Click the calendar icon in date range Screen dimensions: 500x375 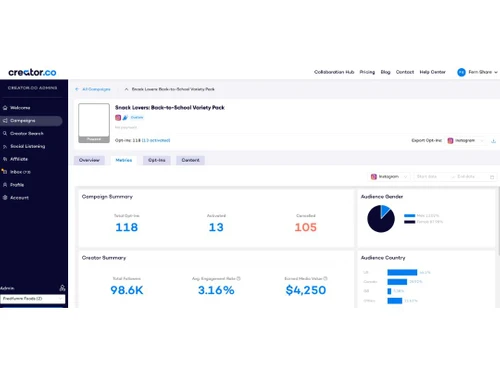click(492, 177)
